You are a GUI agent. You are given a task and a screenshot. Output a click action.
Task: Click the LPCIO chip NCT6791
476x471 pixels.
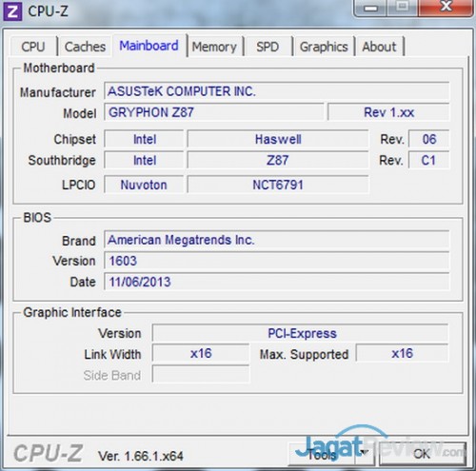coord(278,185)
